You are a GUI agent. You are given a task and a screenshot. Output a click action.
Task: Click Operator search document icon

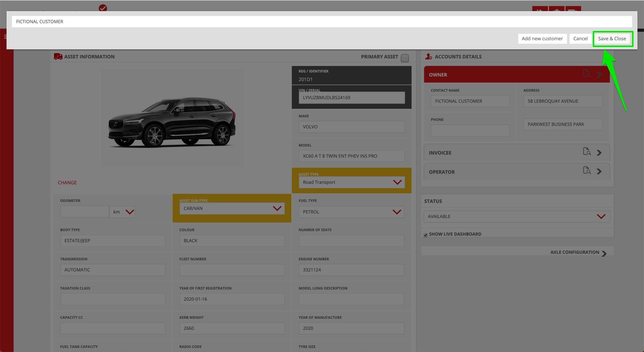pos(587,170)
